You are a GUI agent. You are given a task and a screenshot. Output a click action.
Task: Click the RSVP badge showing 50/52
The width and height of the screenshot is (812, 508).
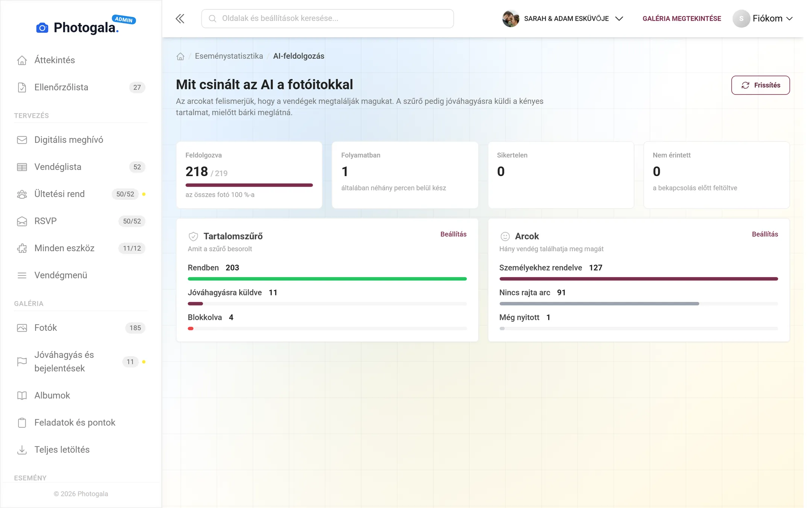(x=132, y=221)
